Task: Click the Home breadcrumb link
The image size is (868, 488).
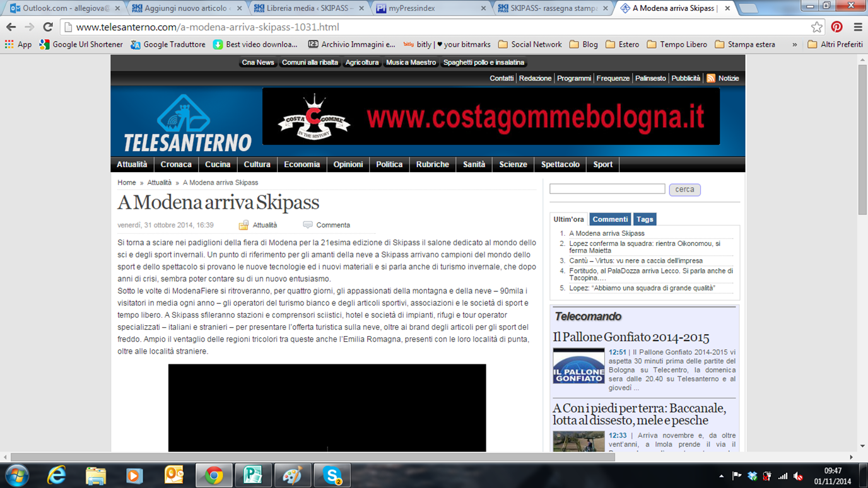Action: pos(126,183)
